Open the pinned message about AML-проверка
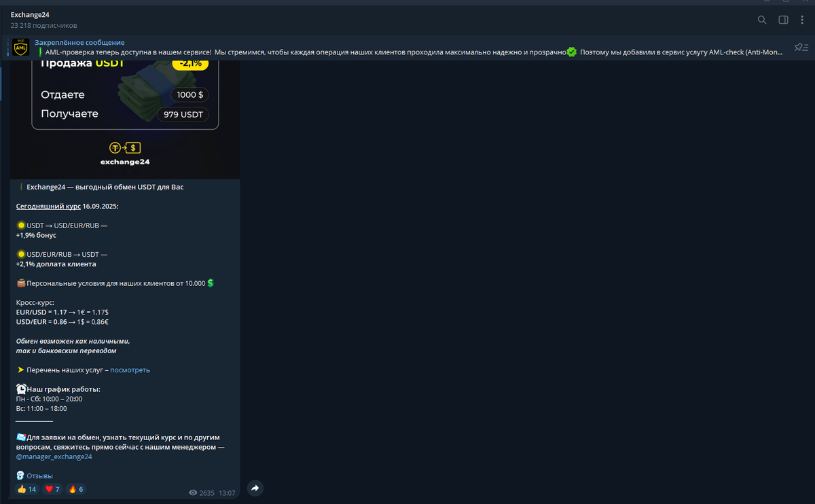This screenshot has width=815, height=504. (410, 48)
